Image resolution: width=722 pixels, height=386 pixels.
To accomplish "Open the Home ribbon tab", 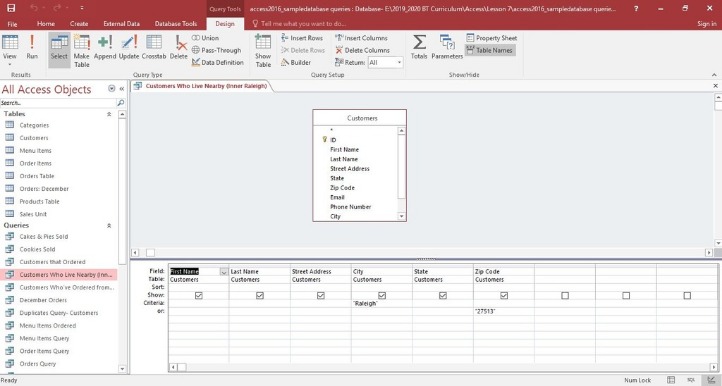I will 46,23.
